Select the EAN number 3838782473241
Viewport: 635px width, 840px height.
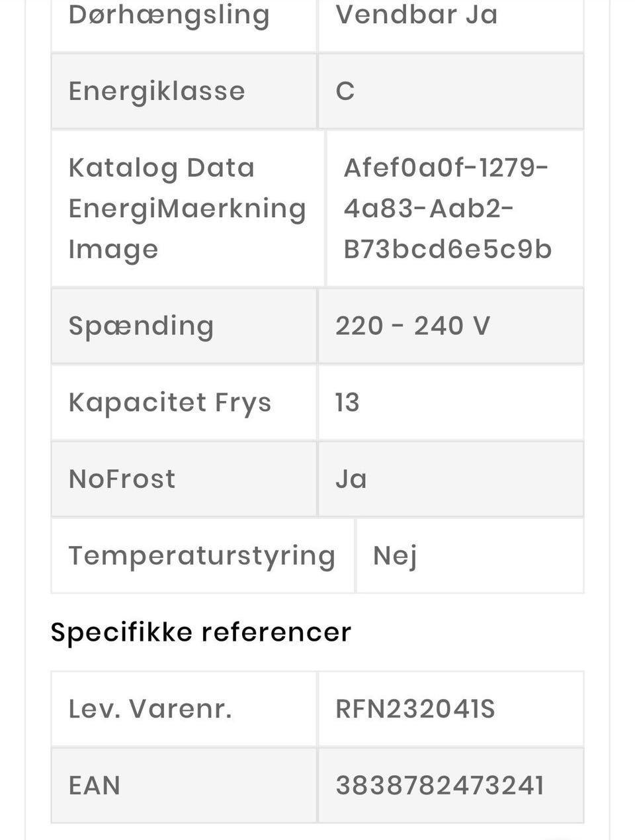click(440, 786)
